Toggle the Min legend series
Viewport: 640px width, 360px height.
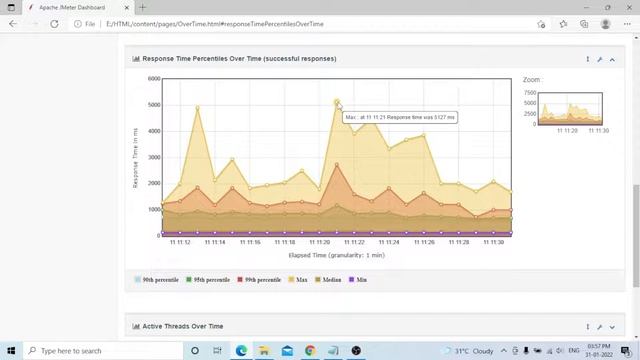(358, 280)
